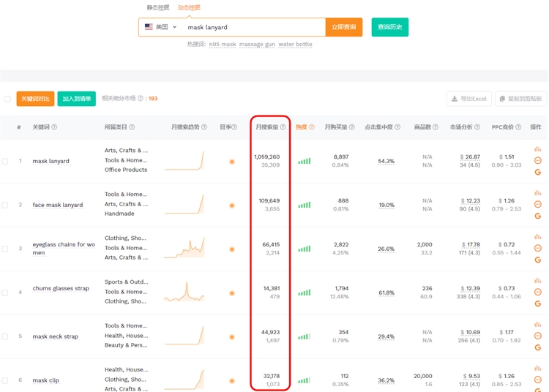Click the Google icon in face mask lanyard row
This screenshot has height=392, width=549.
click(x=538, y=216)
